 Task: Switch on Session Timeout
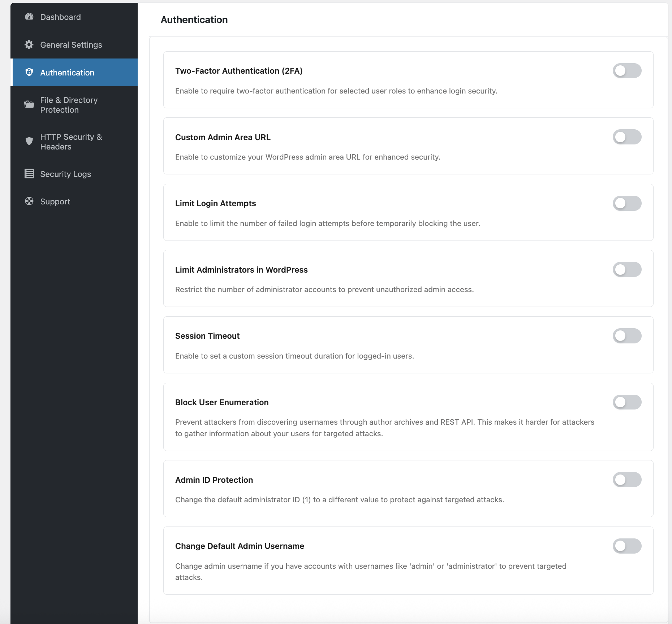click(x=627, y=336)
